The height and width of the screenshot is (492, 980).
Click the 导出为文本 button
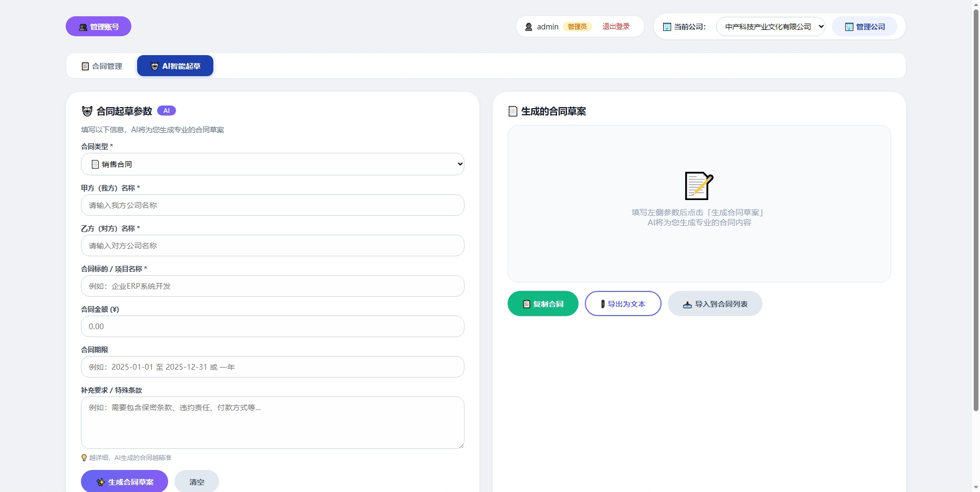(x=623, y=303)
